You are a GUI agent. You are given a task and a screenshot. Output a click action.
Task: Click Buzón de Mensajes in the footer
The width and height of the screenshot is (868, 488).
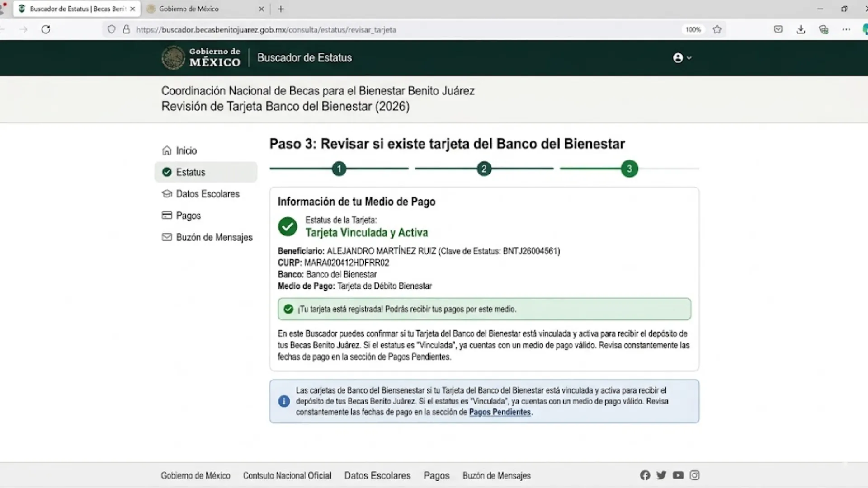pyautogui.click(x=496, y=475)
